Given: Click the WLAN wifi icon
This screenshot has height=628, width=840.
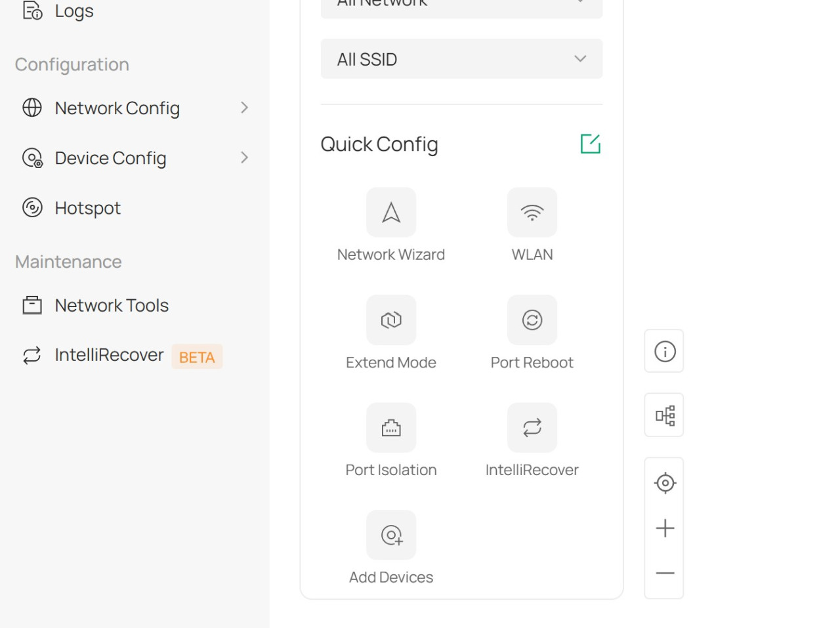Looking at the screenshot, I should [x=532, y=213].
